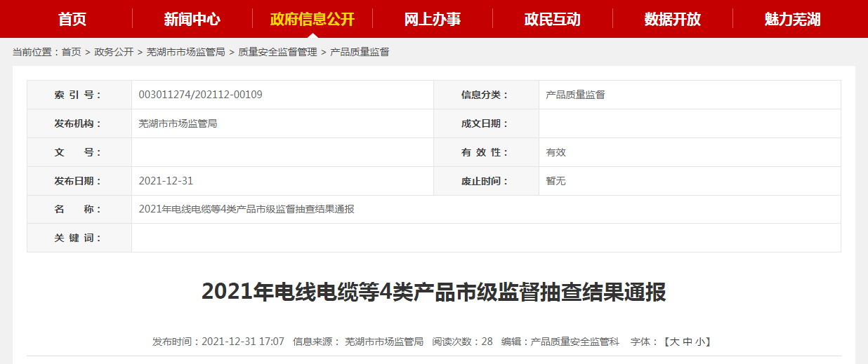Click the 发布日期 value 2021-12-31

[x=166, y=181]
